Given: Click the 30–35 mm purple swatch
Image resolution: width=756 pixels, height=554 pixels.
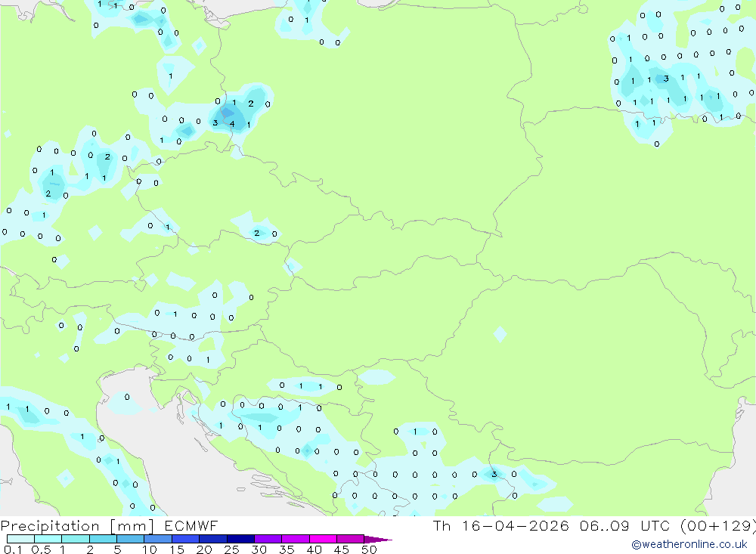Looking at the screenshot, I should tap(268, 539).
